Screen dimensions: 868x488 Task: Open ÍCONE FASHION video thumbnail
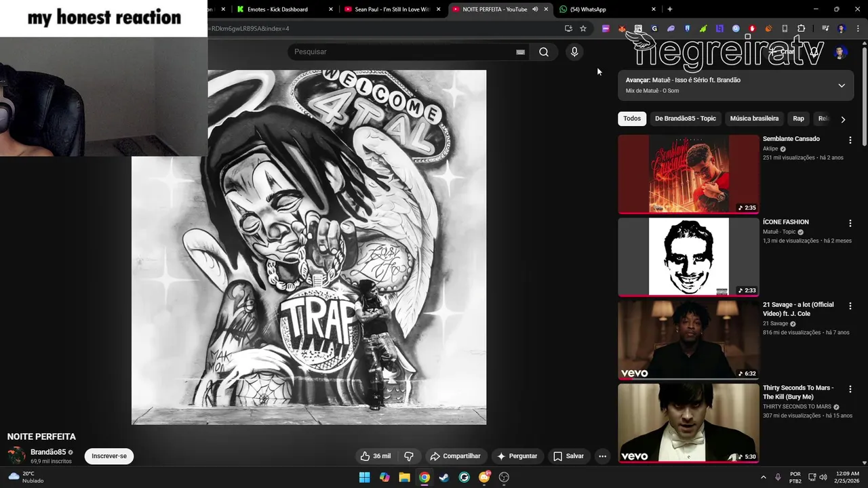(x=688, y=257)
